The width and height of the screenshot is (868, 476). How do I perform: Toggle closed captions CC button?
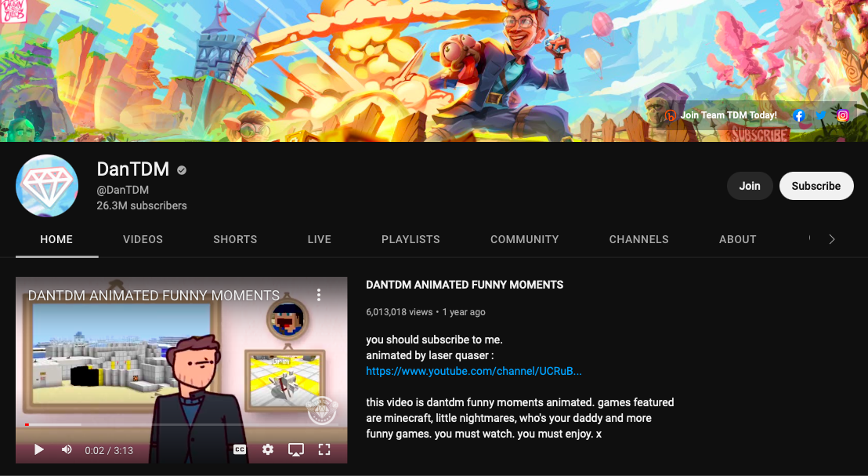coord(240,449)
